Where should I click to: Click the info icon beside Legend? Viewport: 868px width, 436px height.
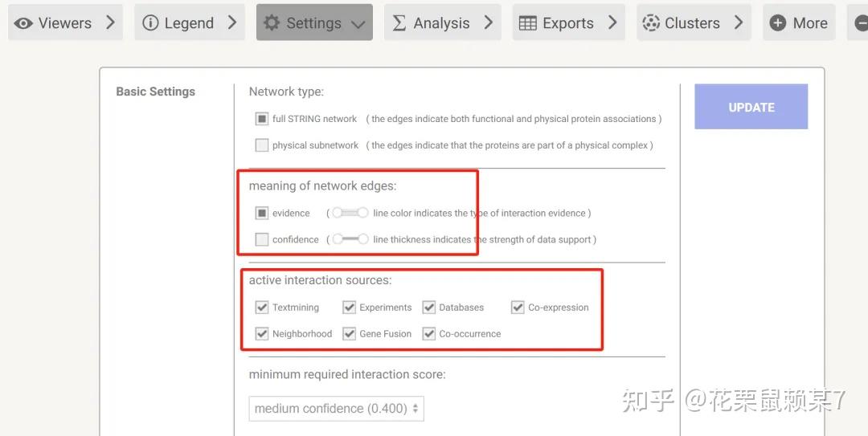click(x=150, y=22)
